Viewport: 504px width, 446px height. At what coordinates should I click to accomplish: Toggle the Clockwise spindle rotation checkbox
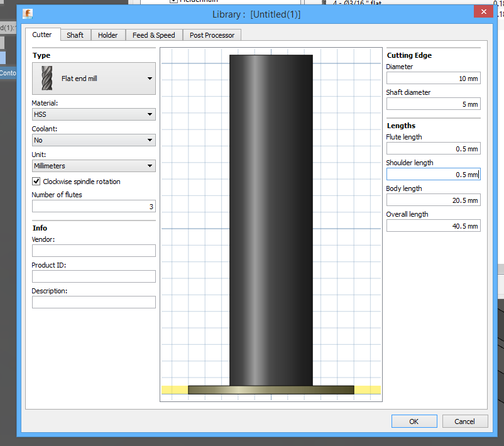(x=35, y=181)
